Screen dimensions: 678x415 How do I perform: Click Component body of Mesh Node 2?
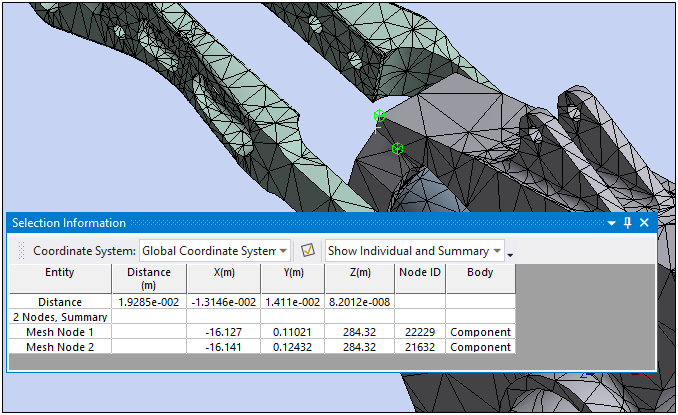480,347
